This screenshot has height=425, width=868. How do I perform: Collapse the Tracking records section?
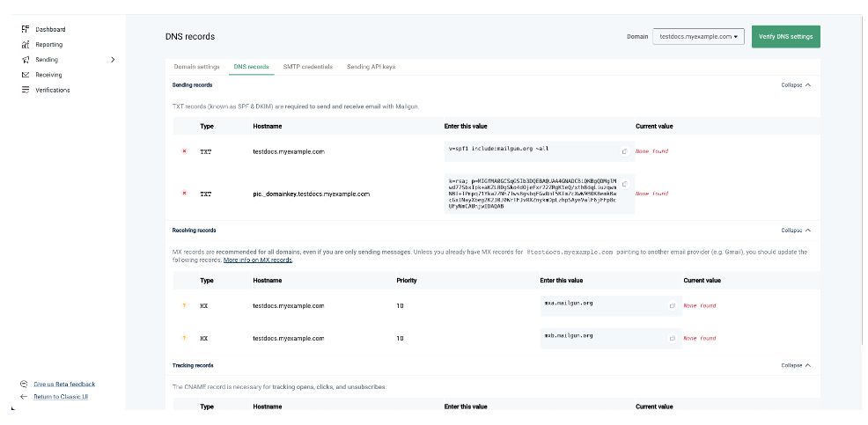(796, 365)
